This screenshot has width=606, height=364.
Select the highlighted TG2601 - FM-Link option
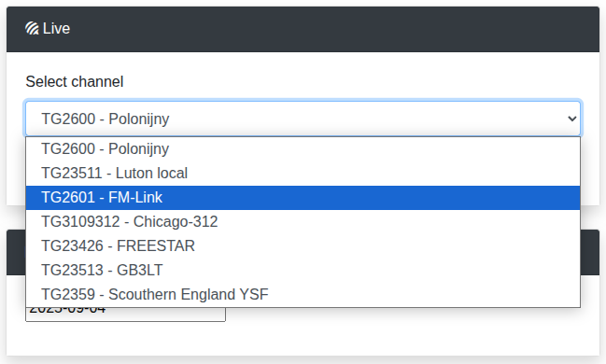click(303, 198)
